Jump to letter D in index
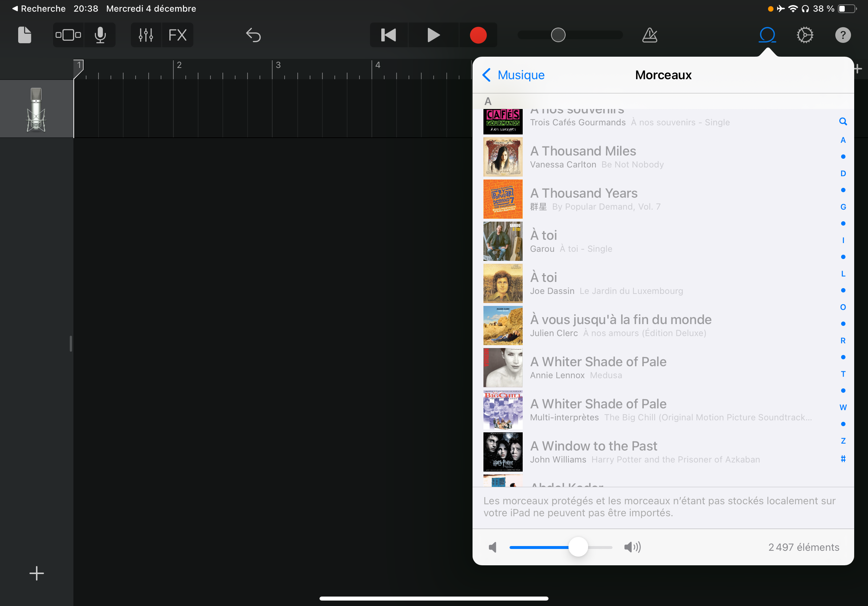Screen dimensions: 868x606 [843, 173]
